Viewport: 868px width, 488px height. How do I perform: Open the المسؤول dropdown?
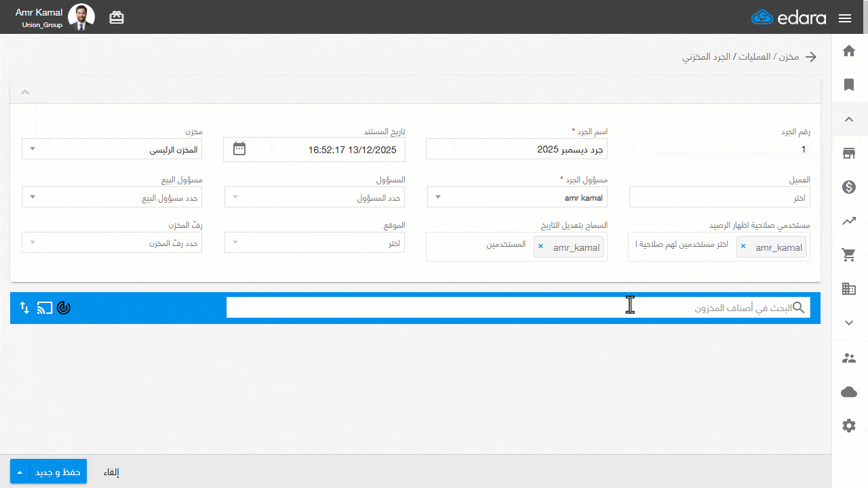[315, 197]
